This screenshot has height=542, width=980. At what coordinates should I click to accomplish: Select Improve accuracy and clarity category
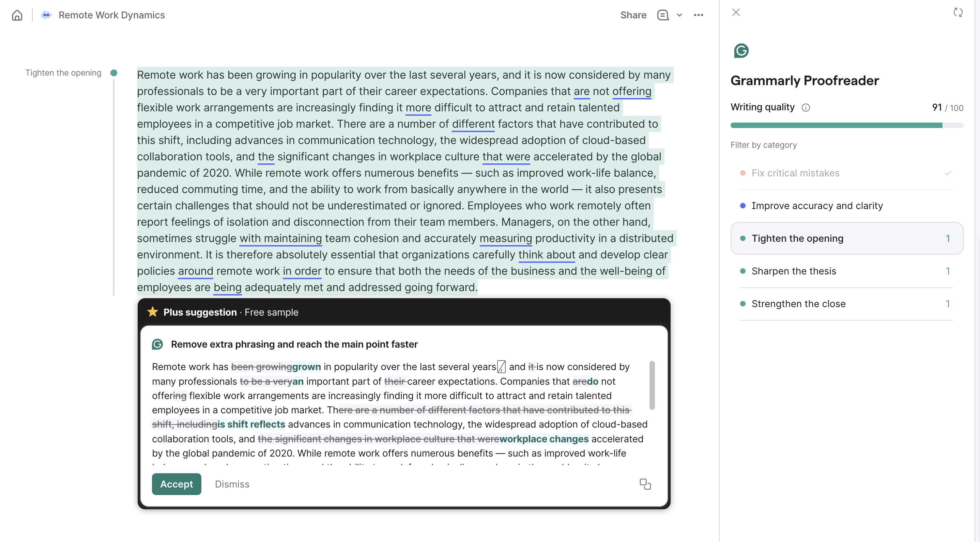[847, 206]
